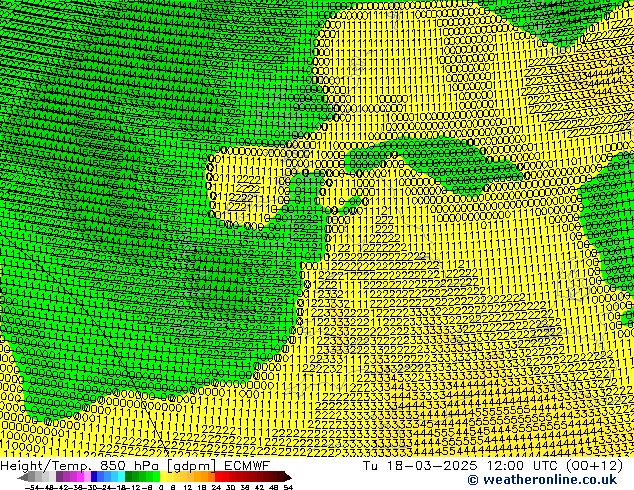Click the legend's dark arrow tip at 54
Image resolution: width=634 pixels, height=490 pixels.
(x=288, y=477)
